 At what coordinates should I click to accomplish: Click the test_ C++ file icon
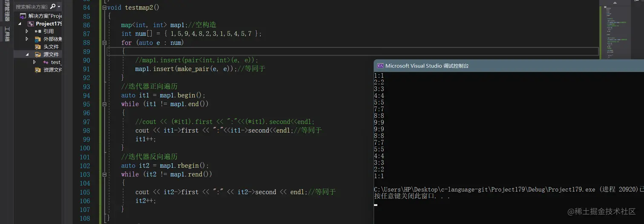[46, 62]
